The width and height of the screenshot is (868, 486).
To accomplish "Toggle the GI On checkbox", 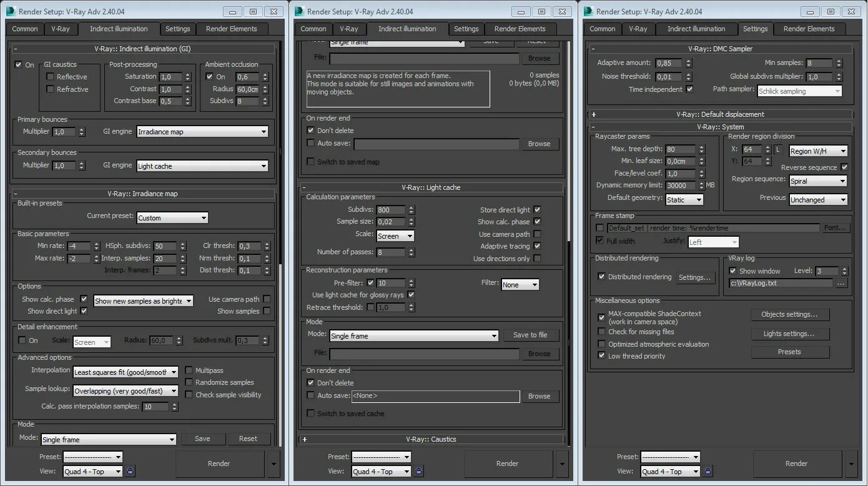I will click(18, 65).
